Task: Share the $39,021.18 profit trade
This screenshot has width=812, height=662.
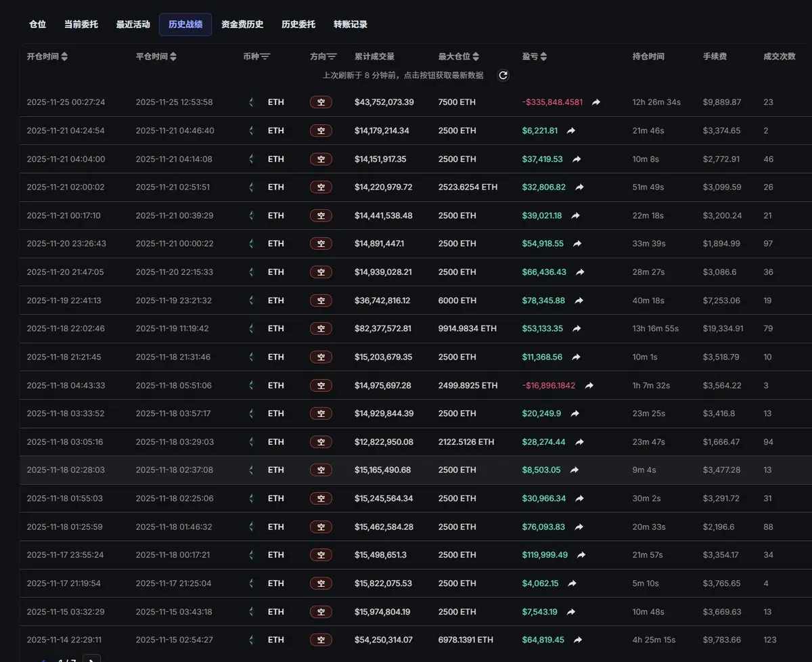Action: click(576, 215)
